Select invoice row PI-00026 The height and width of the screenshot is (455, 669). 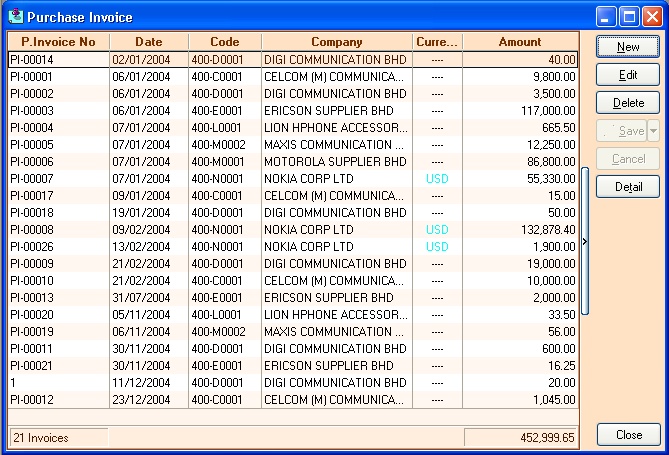[x=293, y=247]
